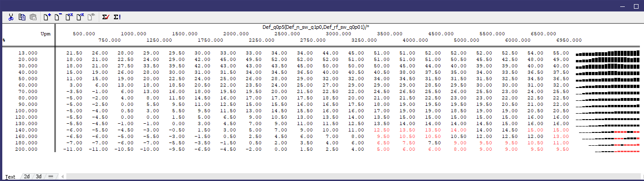
Task: Switch to the 2d view tab
Action: coord(27,176)
